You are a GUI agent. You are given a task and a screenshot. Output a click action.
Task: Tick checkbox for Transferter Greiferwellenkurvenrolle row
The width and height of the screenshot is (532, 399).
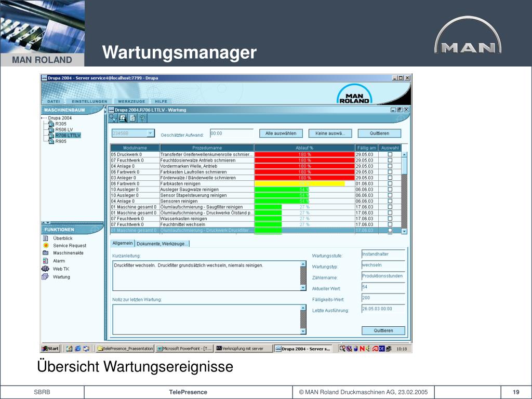(x=390, y=154)
